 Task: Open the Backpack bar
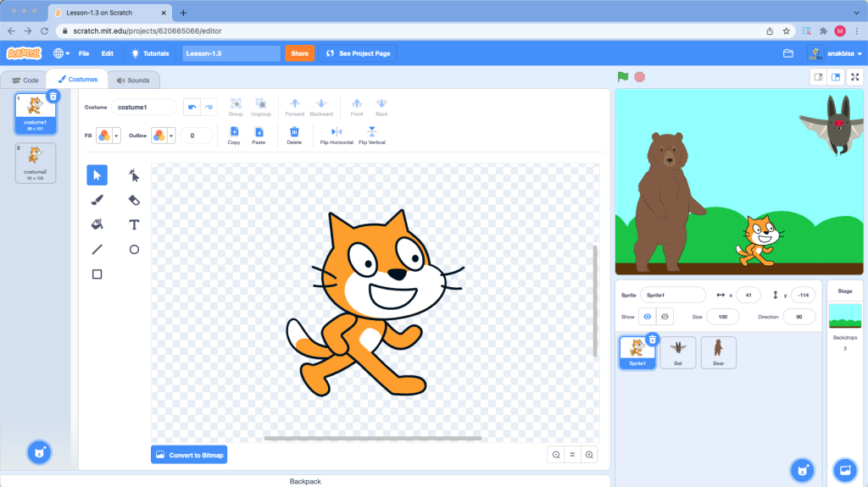tap(305, 481)
